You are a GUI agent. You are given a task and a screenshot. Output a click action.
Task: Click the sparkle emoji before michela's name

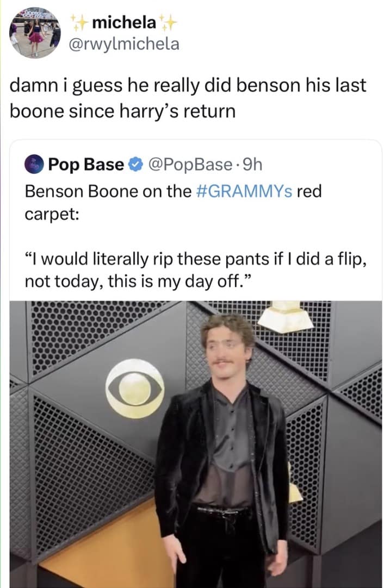[x=80, y=23]
